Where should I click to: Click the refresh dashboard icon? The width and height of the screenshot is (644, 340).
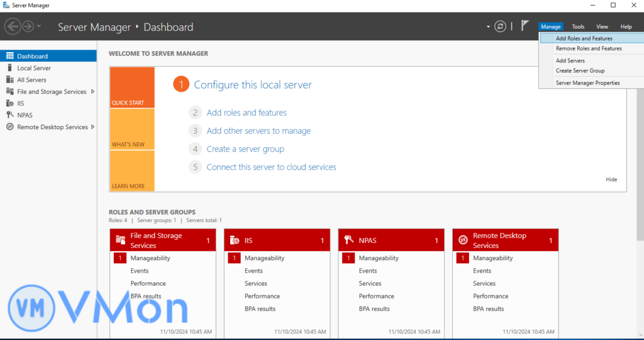click(x=500, y=26)
